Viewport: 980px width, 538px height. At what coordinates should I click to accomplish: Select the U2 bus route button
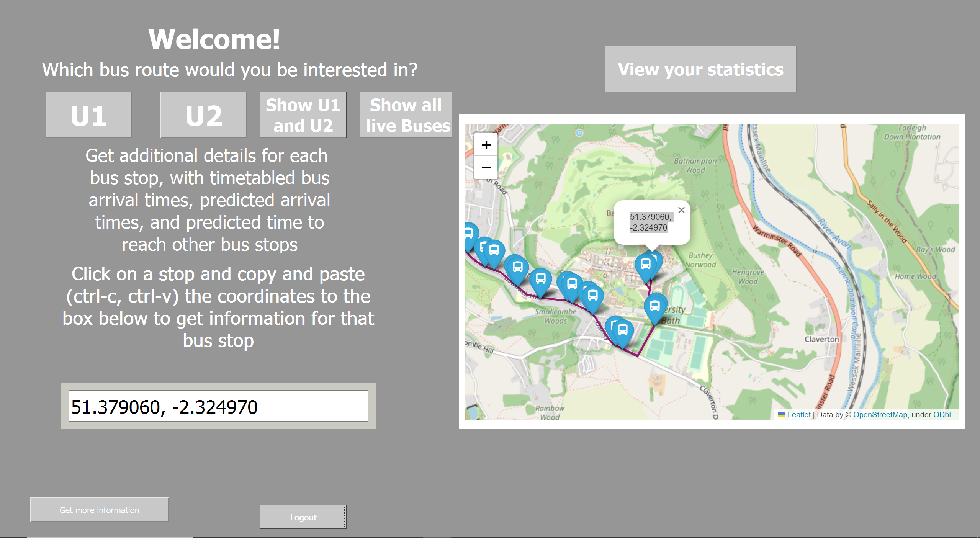click(x=203, y=115)
